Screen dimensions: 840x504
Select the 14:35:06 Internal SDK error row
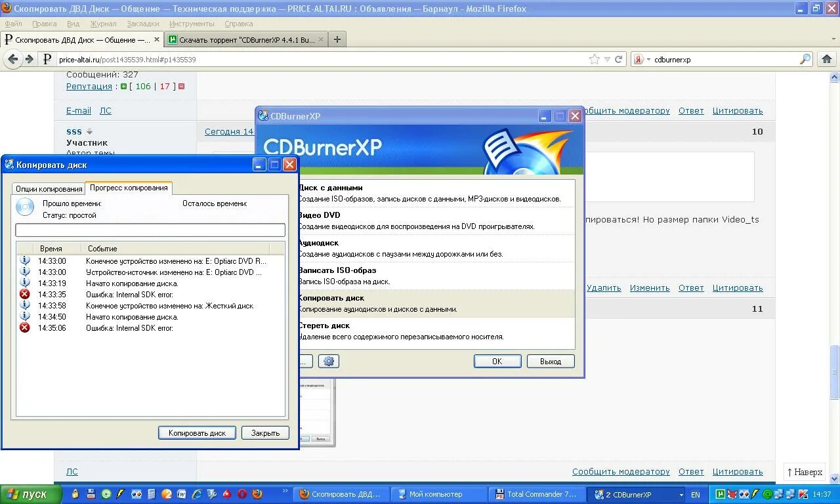[150, 328]
